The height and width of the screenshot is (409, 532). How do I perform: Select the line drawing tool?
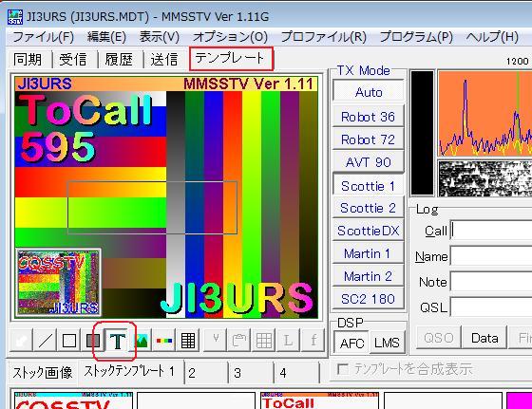(46, 341)
